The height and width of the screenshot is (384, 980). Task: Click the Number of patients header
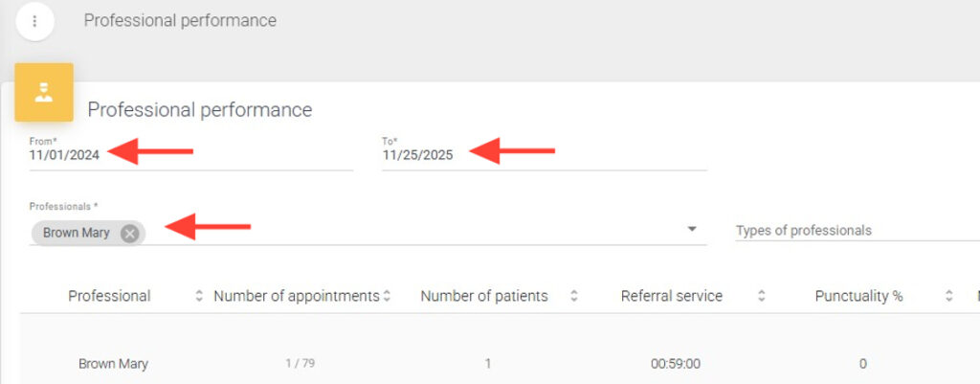tap(484, 296)
